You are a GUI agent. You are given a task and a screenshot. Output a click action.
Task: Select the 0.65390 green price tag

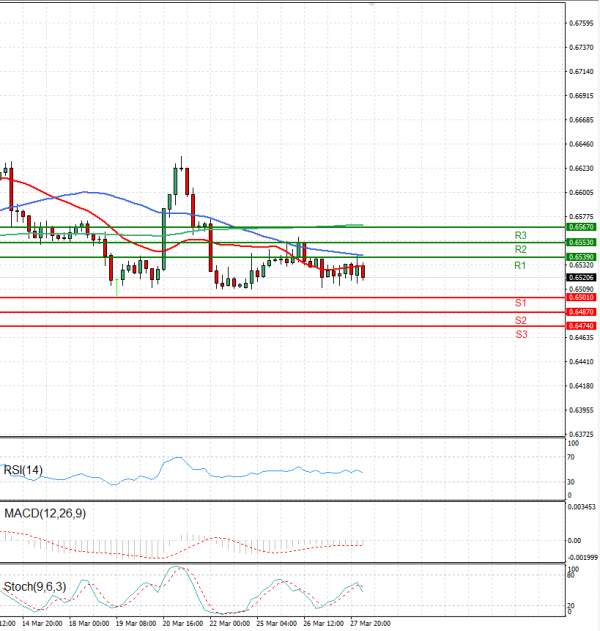(580, 257)
